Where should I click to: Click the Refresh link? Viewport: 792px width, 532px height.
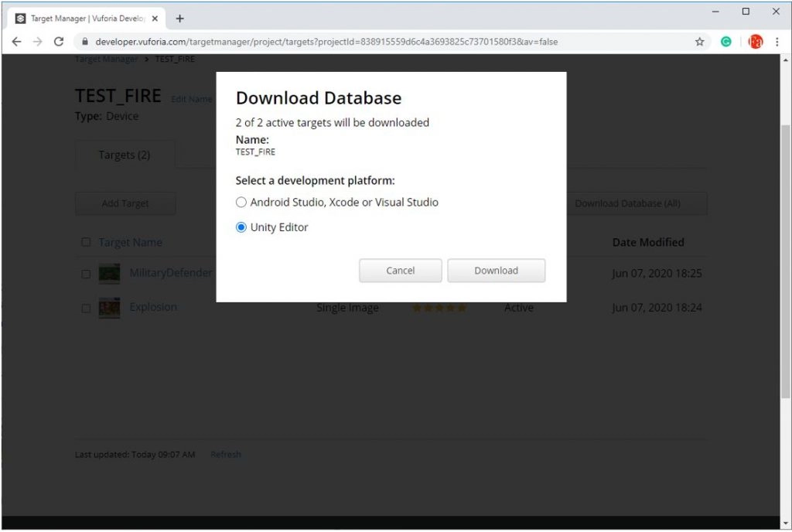pyautogui.click(x=226, y=454)
